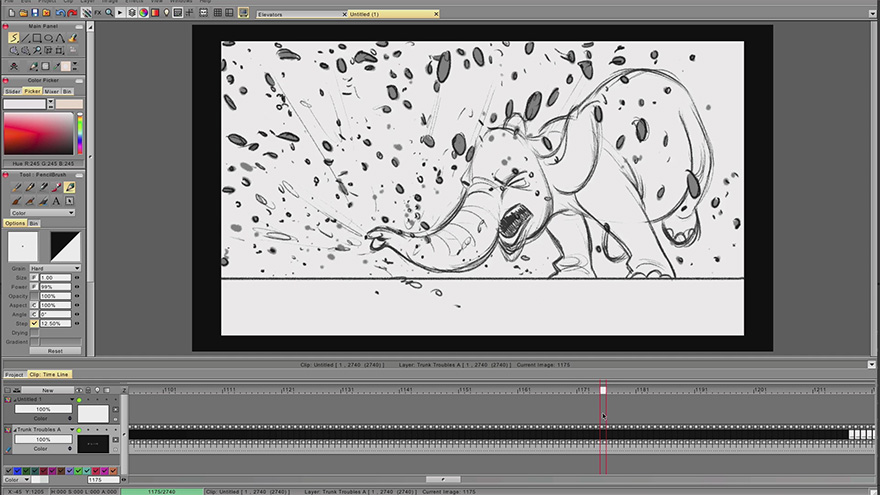Screen dimensions: 880x495
Task: Click the vertical hue slider strip
Action: click(x=80, y=134)
